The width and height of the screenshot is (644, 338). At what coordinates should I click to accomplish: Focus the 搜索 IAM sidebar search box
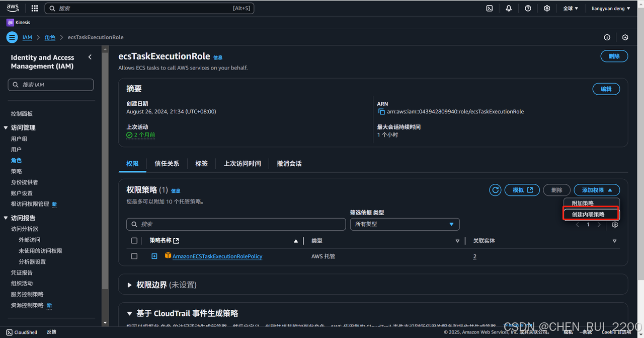click(51, 85)
